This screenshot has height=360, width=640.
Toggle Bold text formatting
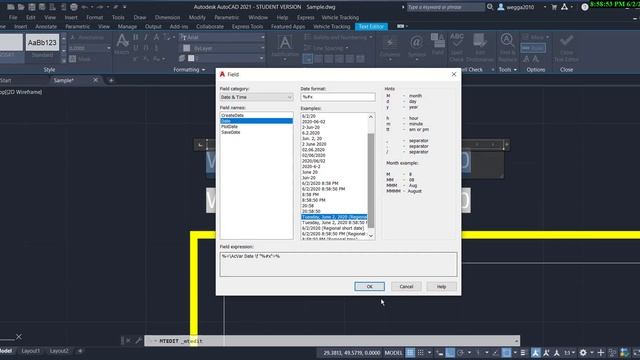136,37
